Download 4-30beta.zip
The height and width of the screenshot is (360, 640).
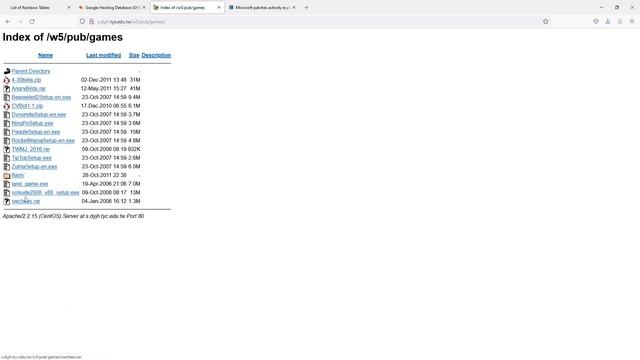[26, 80]
